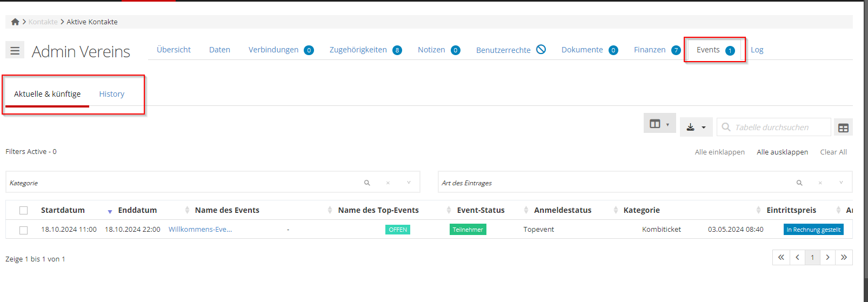Clear the Kategorie filter with x icon
868x302 pixels.
(x=388, y=183)
